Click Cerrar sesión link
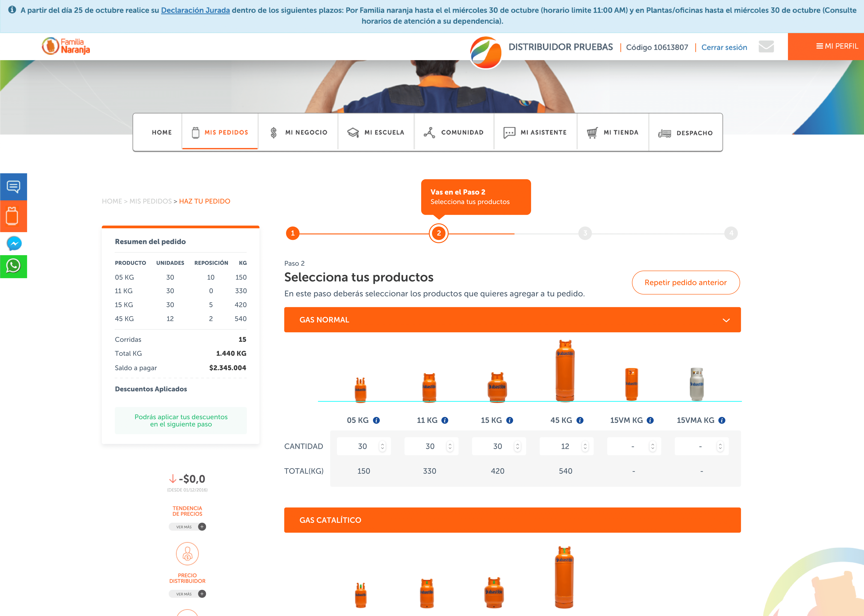The image size is (864, 616). tap(724, 47)
